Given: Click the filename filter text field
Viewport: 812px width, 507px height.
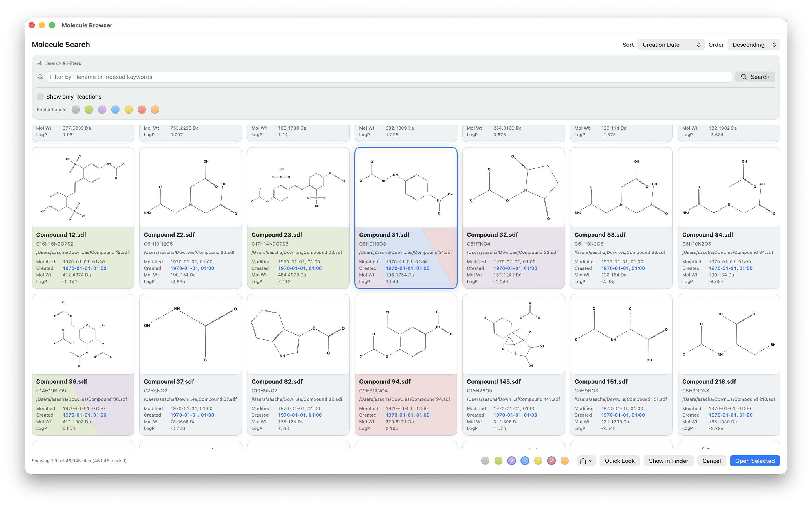Looking at the screenshot, I should (389, 77).
